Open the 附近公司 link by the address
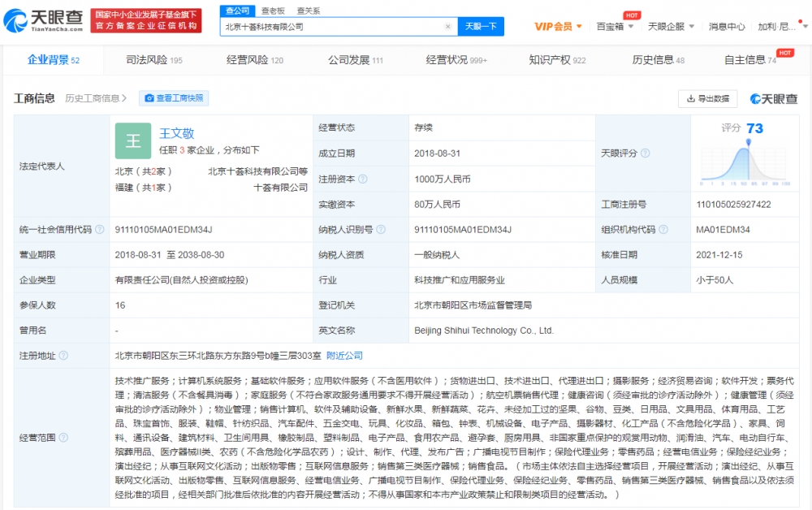 344,356
